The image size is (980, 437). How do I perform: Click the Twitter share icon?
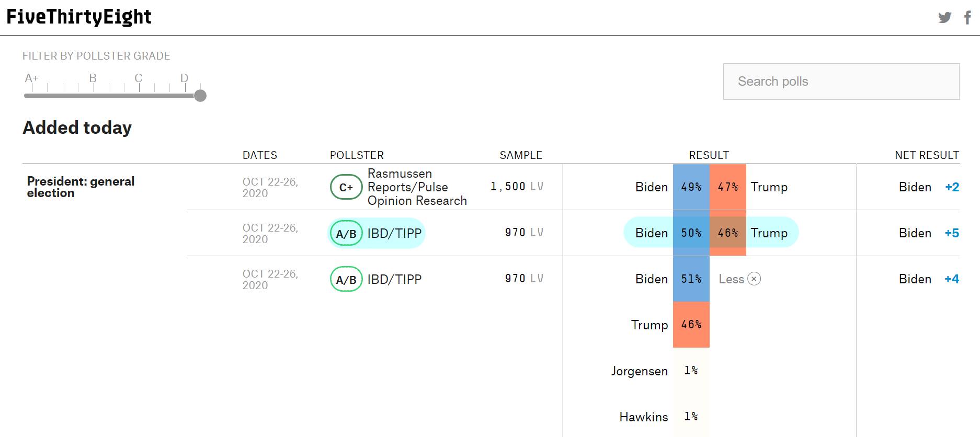click(x=944, y=18)
